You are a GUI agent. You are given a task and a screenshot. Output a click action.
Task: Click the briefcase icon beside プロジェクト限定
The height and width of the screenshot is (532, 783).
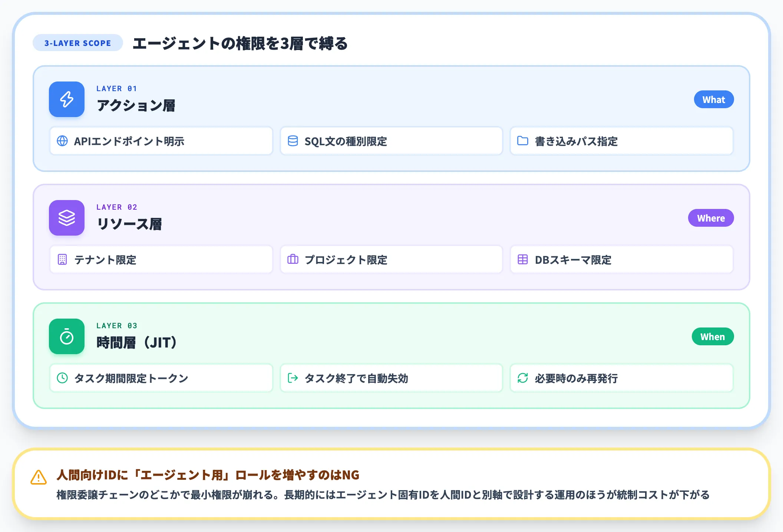293,259
